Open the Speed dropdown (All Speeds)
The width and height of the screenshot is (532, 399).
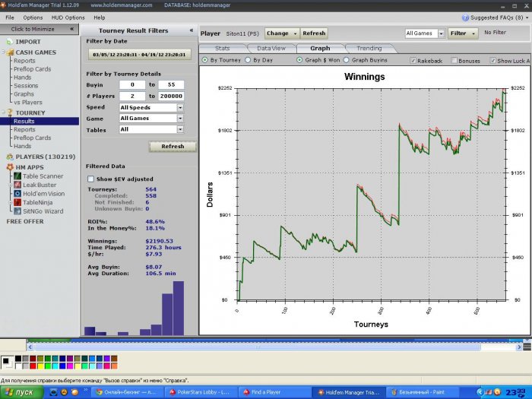[180, 107]
